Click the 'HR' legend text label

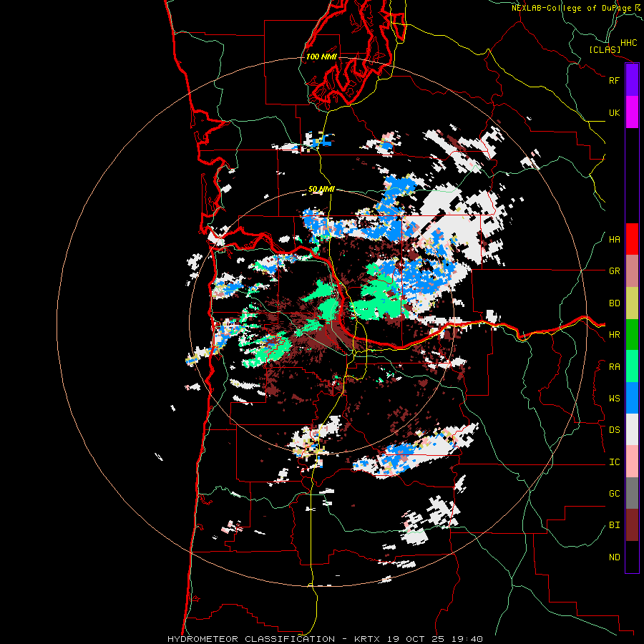[614, 335]
